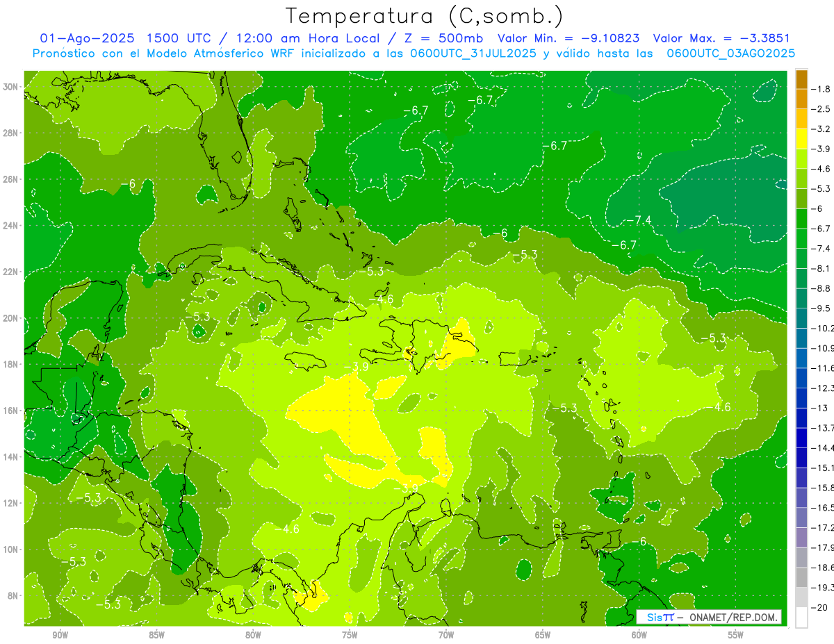Click 'Valor Max. = -3.3851' text

(x=723, y=38)
